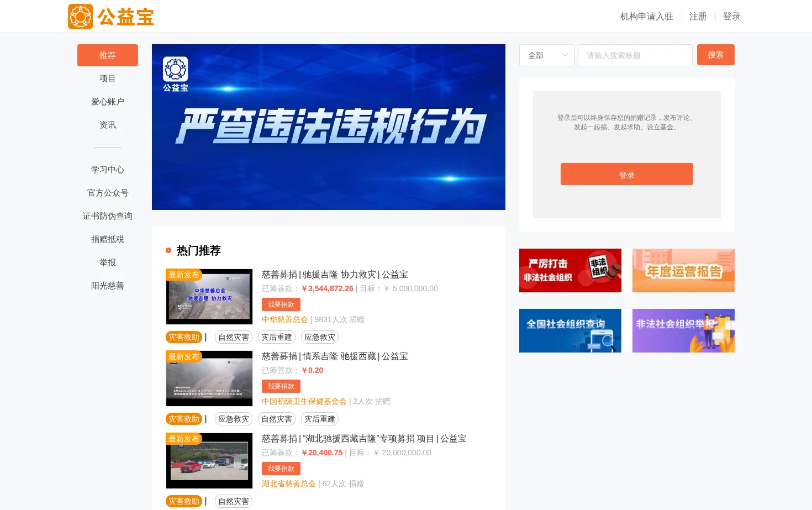Click 应急救灾 tag under 中华慈善总会 project

click(320, 337)
